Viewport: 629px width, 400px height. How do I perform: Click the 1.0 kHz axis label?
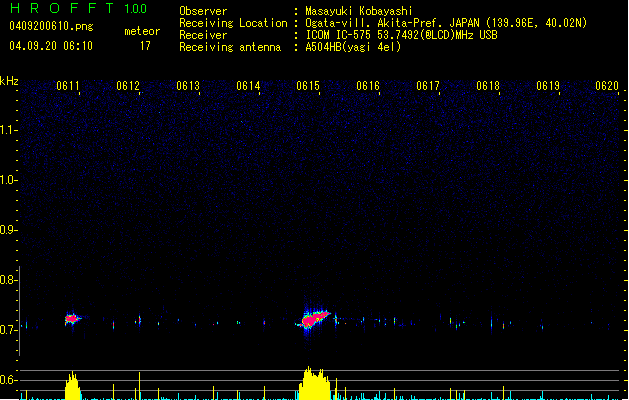click(x=8, y=180)
